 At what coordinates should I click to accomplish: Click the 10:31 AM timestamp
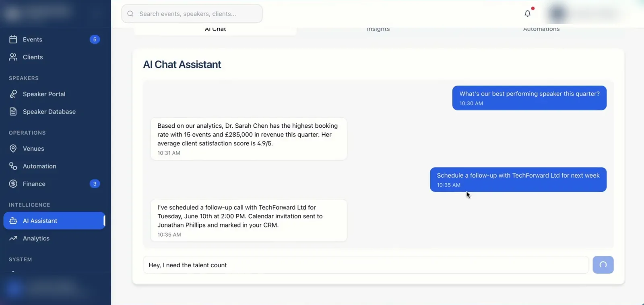pyautogui.click(x=169, y=153)
